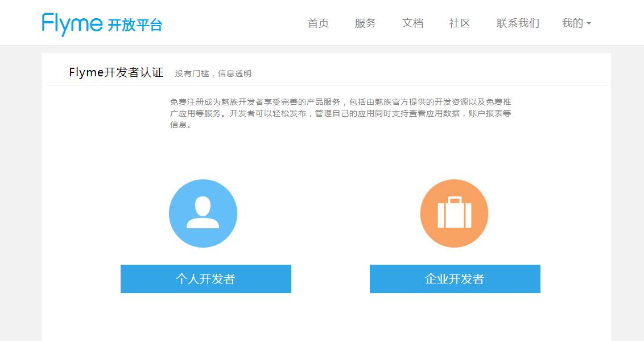Click the 没有门槛，信息透明 subtitle text
This screenshot has width=644, height=341.
pos(214,73)
